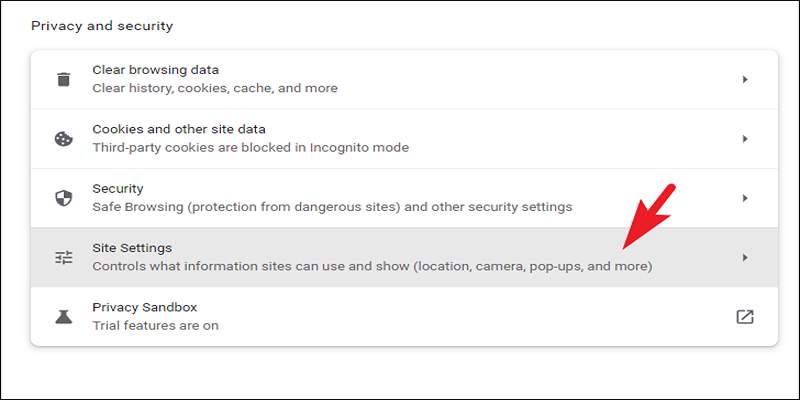Click the cookie icon
Screen dimensions: 800x400
64,138
